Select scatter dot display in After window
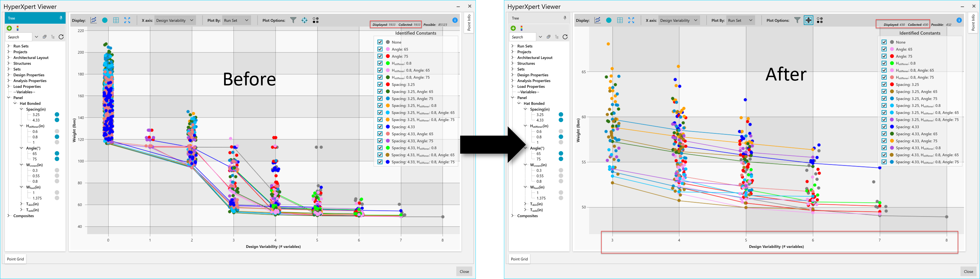Screen dimensions: 980x279 [x=609, y=20]
